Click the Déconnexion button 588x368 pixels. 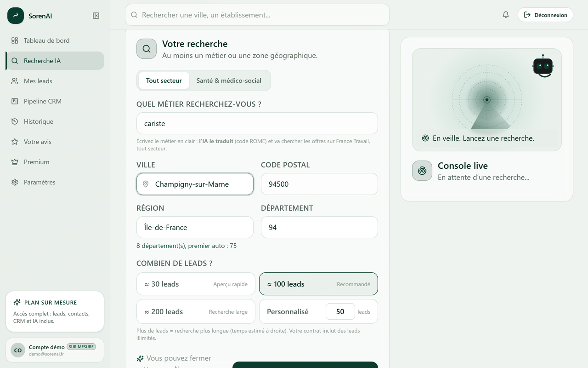(545, 15)
